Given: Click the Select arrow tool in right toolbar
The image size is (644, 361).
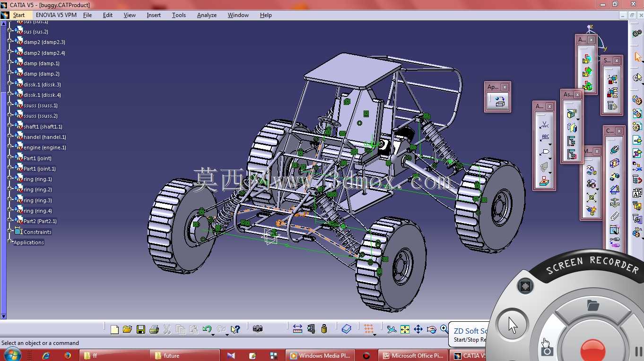Looking at the screenshot, I should [637, 57].
